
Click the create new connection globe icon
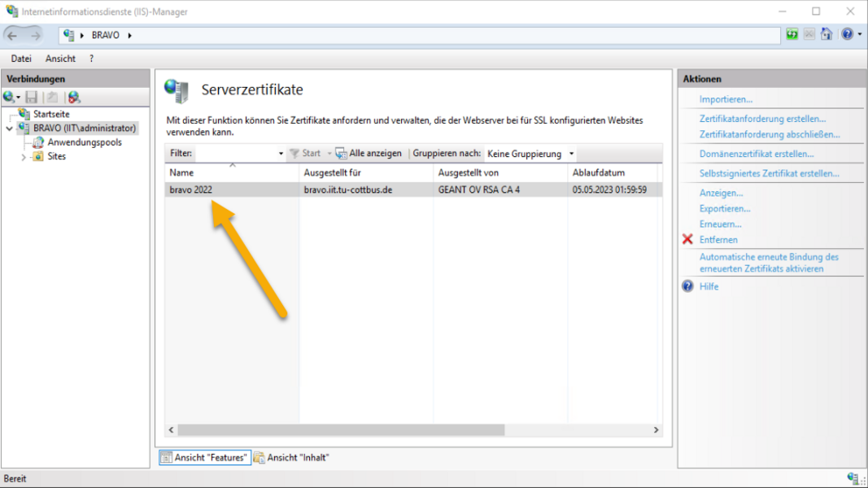point(9,97)
